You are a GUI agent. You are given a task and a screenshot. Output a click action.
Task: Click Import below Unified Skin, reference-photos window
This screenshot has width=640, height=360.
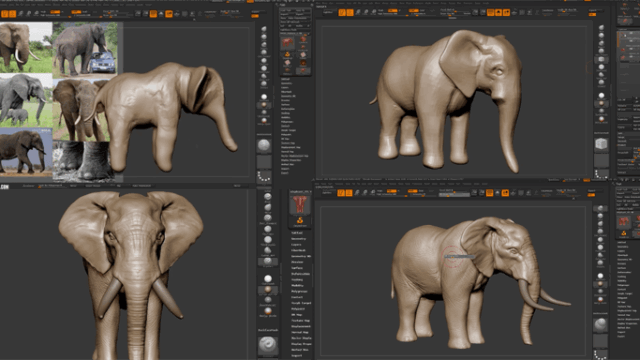pyautogui.click(x=285, y=169)
